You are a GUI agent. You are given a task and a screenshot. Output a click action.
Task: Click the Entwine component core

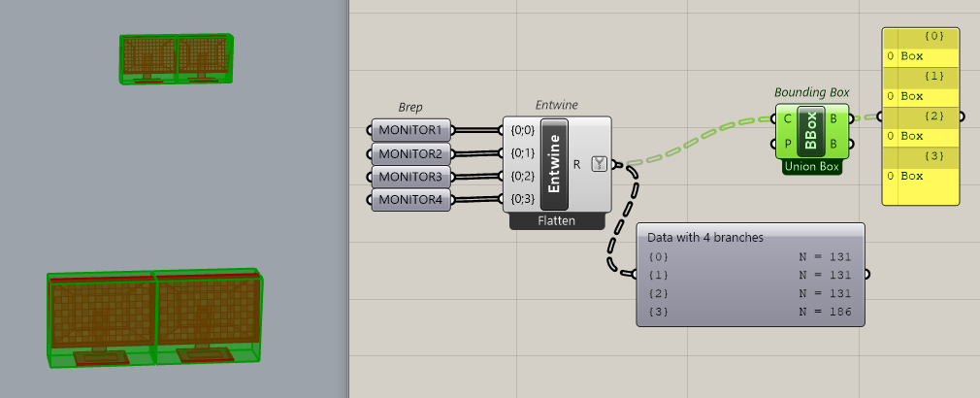(x=554, y=164)
